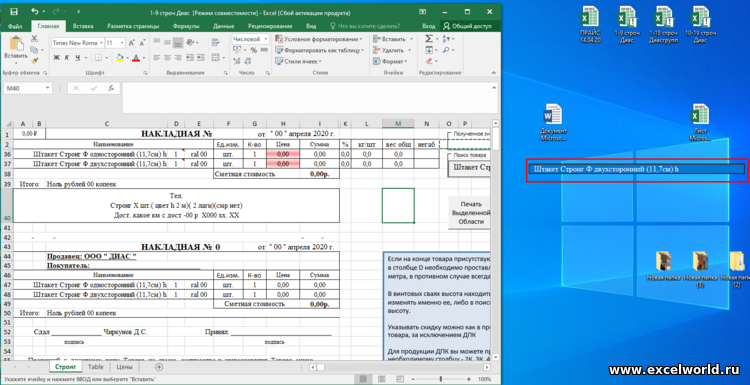Switch to the Цены sheet tab
The image size is (750, 385).
click(124, 367)
